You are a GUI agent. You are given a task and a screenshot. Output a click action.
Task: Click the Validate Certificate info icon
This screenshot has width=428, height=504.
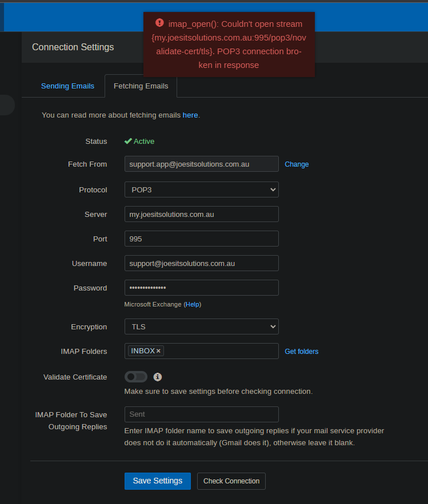(x=157, y=377)
